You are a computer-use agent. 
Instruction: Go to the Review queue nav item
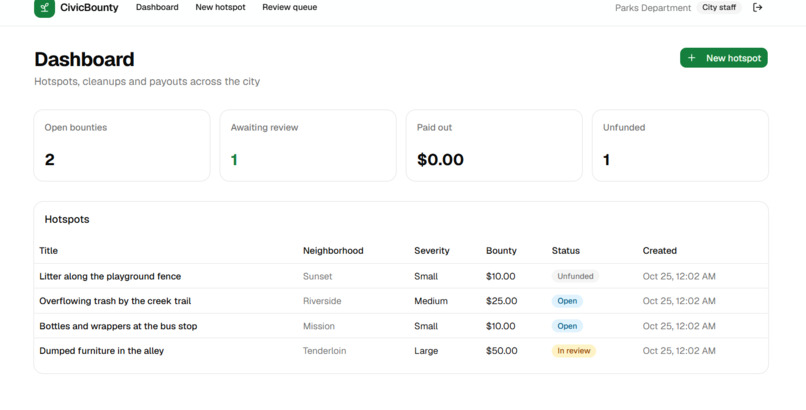[289, 7]
